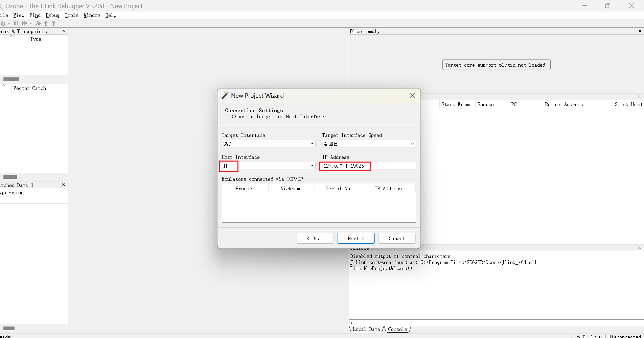This screenshot has width=644, height=338.
Task: Click the power/start debug session icon
Action: (3, 23)
